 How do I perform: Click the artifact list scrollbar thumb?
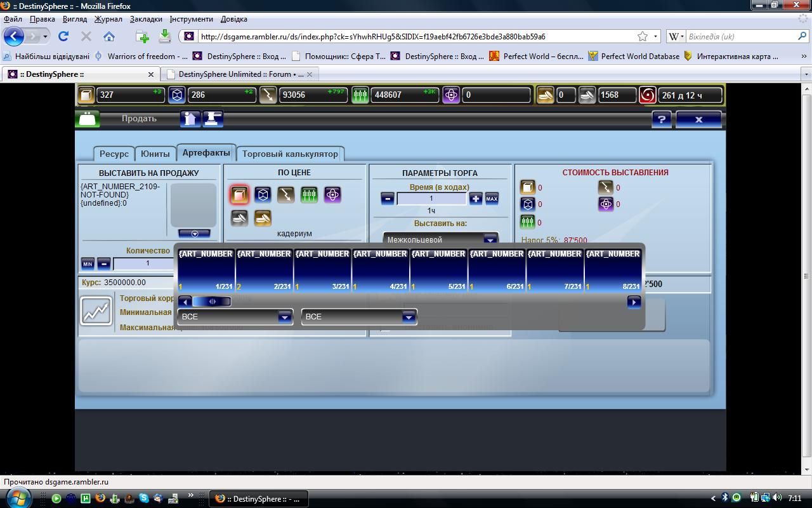(212, 302)
